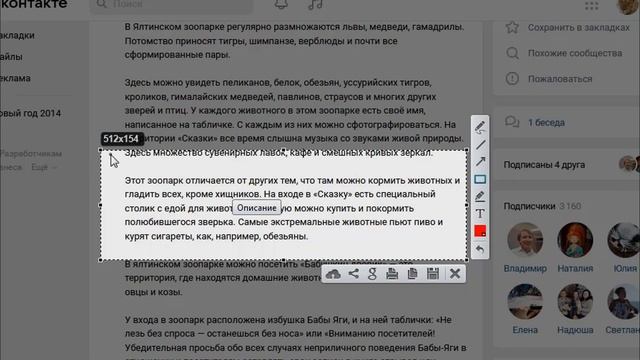This screenshot has width=640, height=360.
Task: Click Разработчикам footer link
Action: (x=31, y=154)
